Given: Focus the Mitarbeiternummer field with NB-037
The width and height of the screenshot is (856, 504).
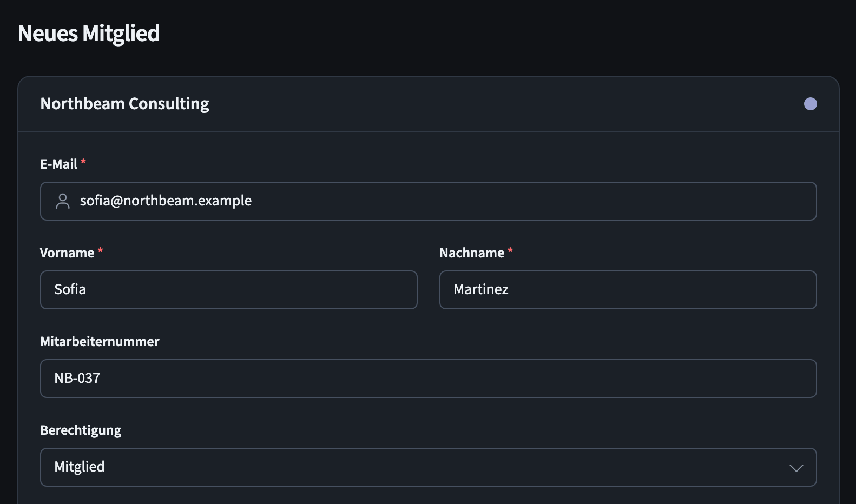Looking at the screenshot, I should pyautogui.click(x=428, y=379).
